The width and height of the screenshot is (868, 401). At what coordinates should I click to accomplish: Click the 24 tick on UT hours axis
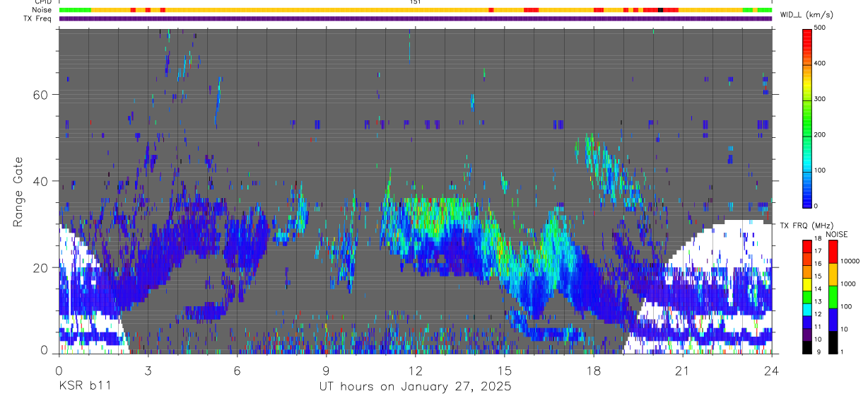(x=771, y=369)
